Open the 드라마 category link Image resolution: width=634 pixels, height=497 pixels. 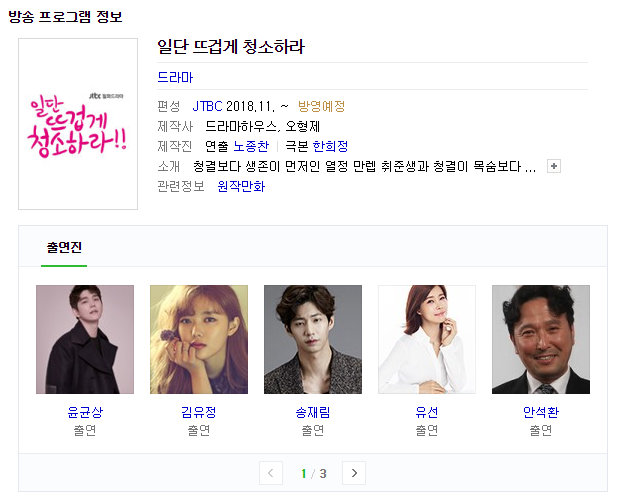[175, 77]
